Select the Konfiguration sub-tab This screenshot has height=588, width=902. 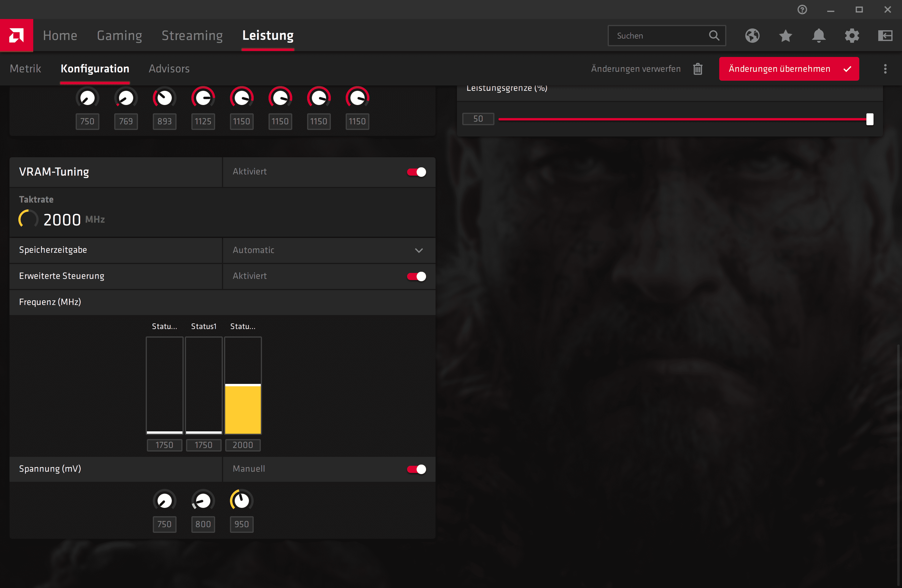click(95, 69)
